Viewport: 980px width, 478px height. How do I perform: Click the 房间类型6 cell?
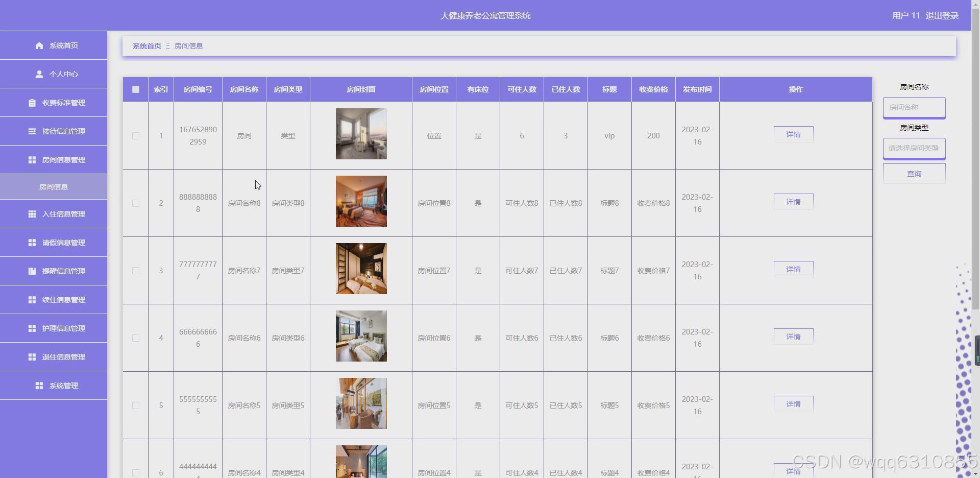click(x=288, y=338)
